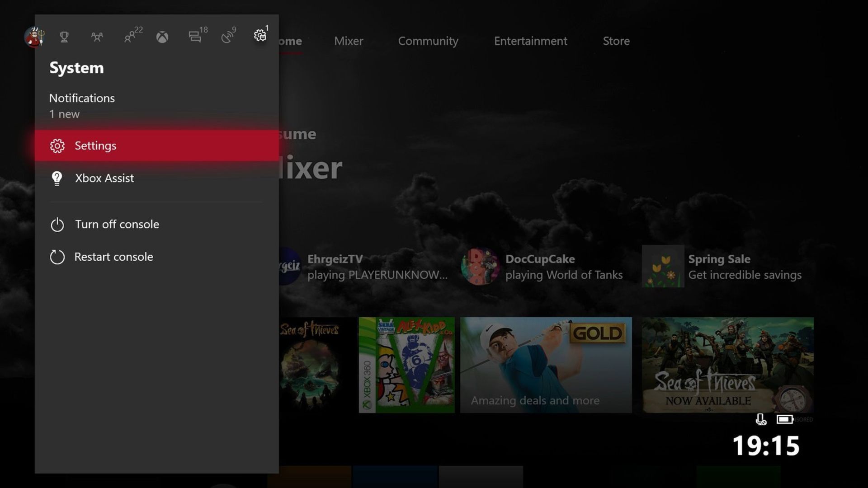Click the System heading text
The width and height of the screenshot is (868, 488).
tap(76, 68)
